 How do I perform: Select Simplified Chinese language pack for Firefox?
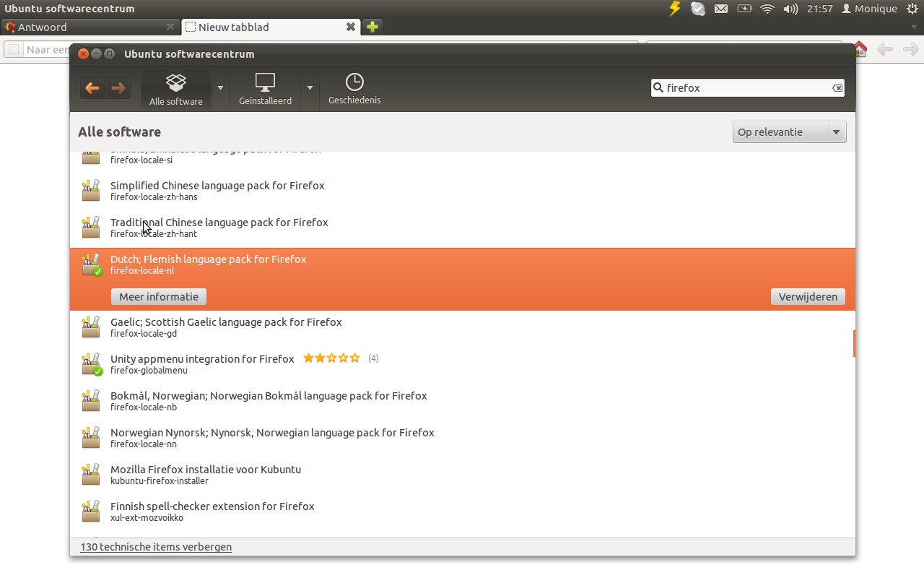coord(462,191)
